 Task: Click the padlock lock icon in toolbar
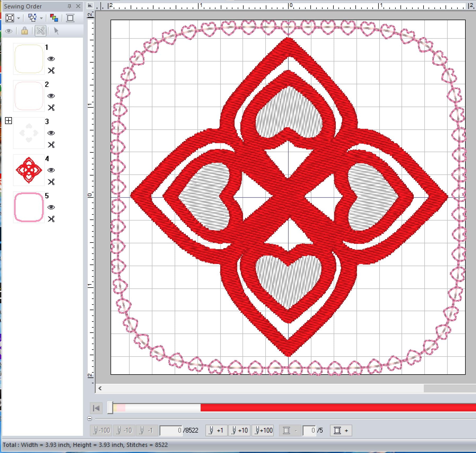tap(24, 31)
